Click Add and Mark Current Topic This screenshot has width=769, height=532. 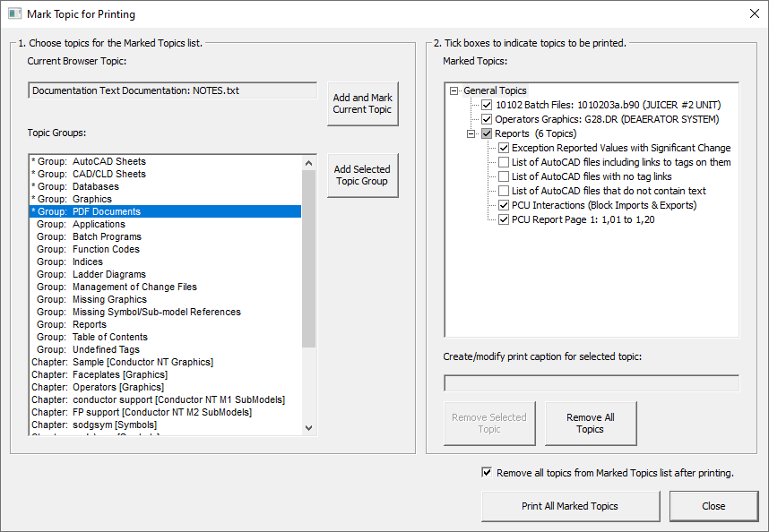click(362, 103)
